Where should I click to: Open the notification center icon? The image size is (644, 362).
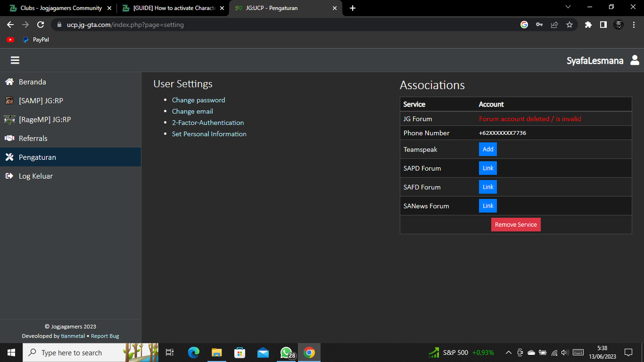pos(628,352)
